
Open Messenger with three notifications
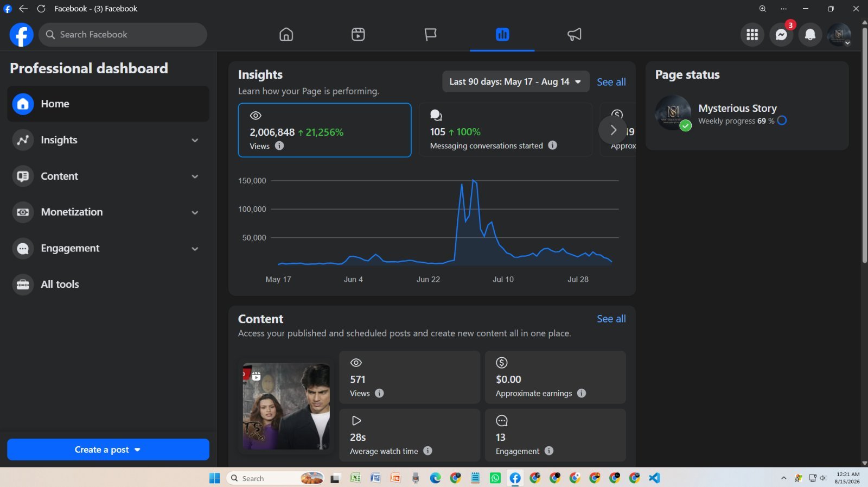[x=781, y=35]
